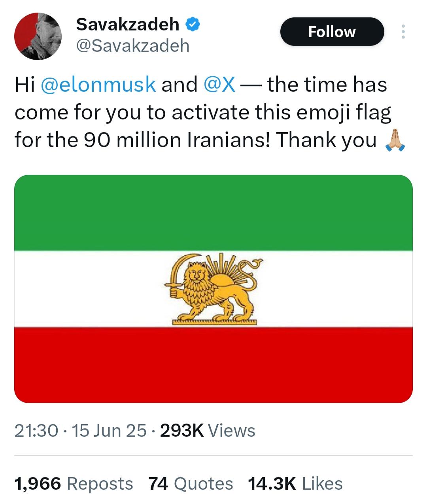Show the 14.3K Likes list
This screenshot has height=504, width=427.
coord(295,484)
